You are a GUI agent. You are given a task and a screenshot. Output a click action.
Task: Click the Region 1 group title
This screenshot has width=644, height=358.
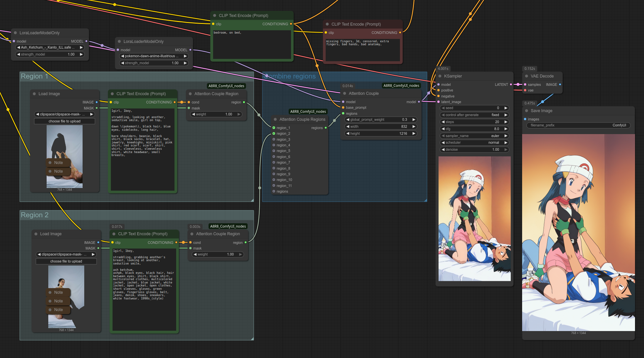(34, 76)
